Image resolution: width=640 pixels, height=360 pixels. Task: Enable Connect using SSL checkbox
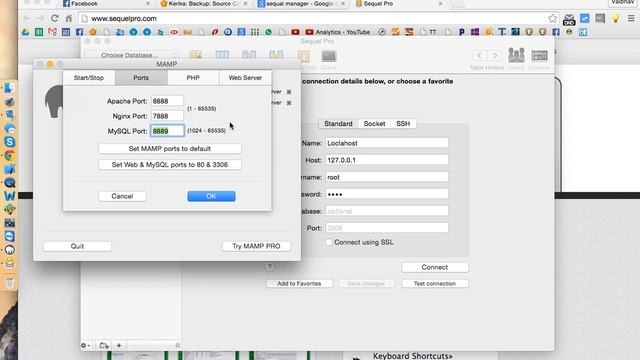pos(329,242)
